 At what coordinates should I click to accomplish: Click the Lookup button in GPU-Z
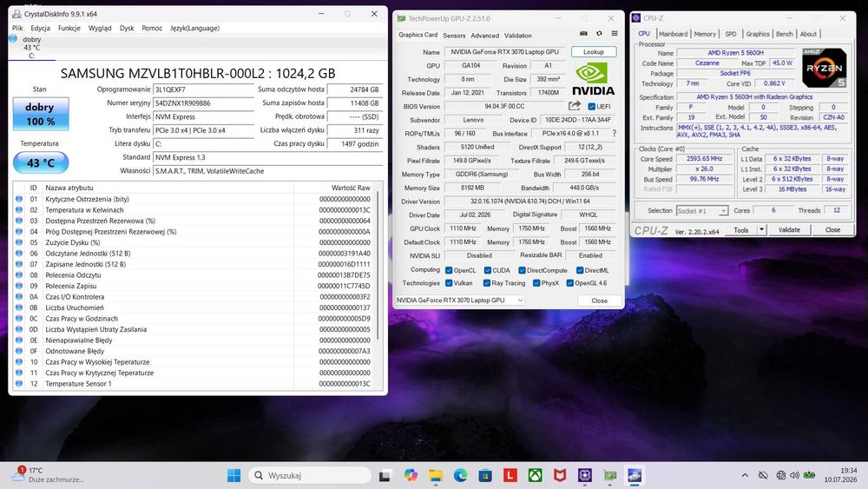coord(594,51)
